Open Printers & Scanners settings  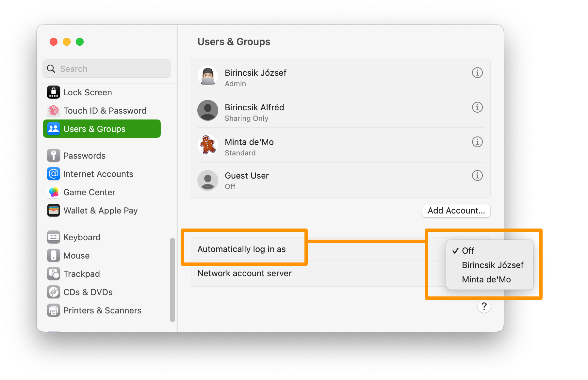coord(102,310)
